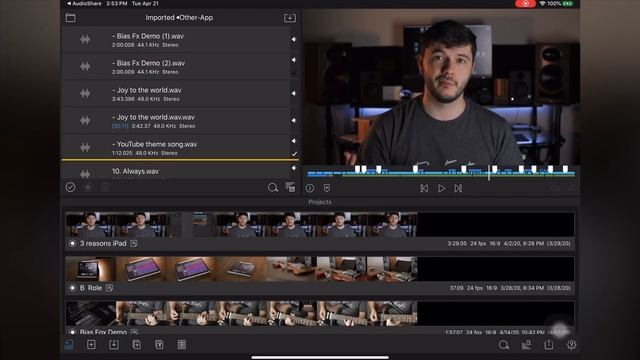The height and width of the screenshot is (360, 640).
Task: Choose the Bias Fx Demo (1).wav file name
Action: [148, 36]
